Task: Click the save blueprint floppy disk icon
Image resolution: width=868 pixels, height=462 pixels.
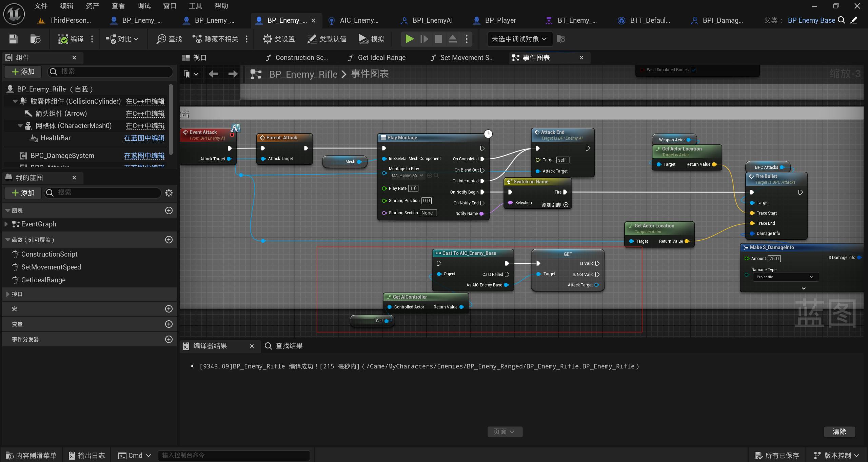Action: click(13, 39)
